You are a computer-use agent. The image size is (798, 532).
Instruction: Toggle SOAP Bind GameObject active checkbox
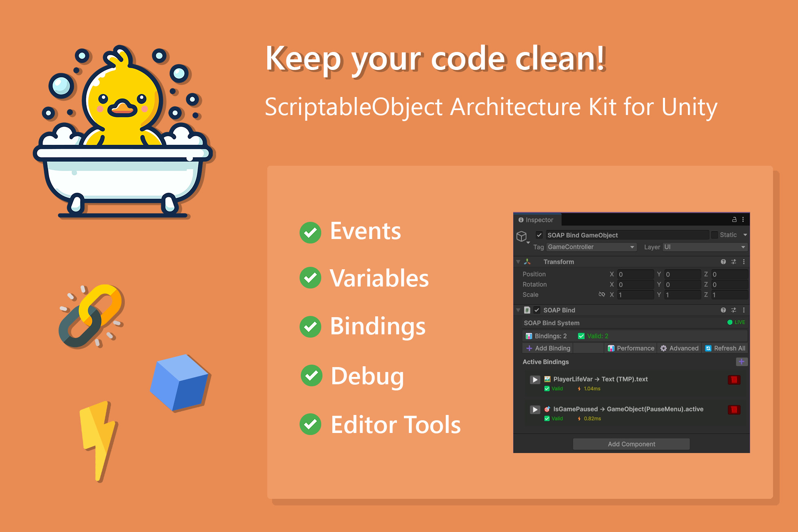pyautogui.click(x=539, y=235)
